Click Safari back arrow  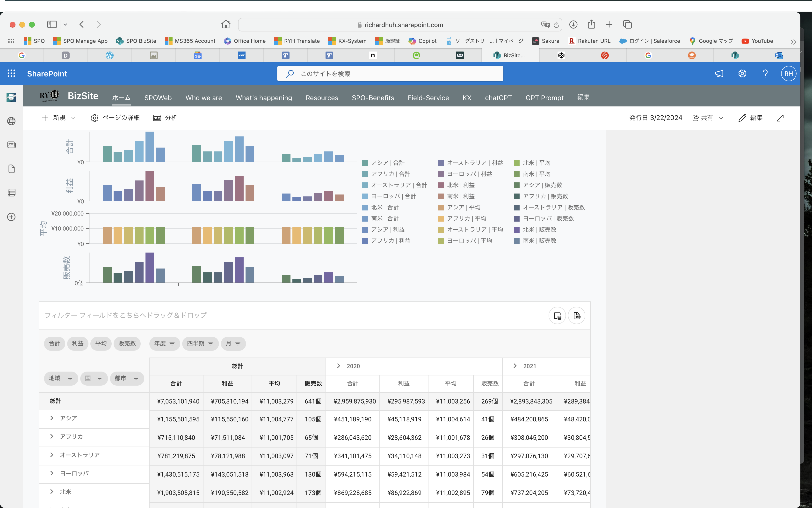[x=81, y=24]
